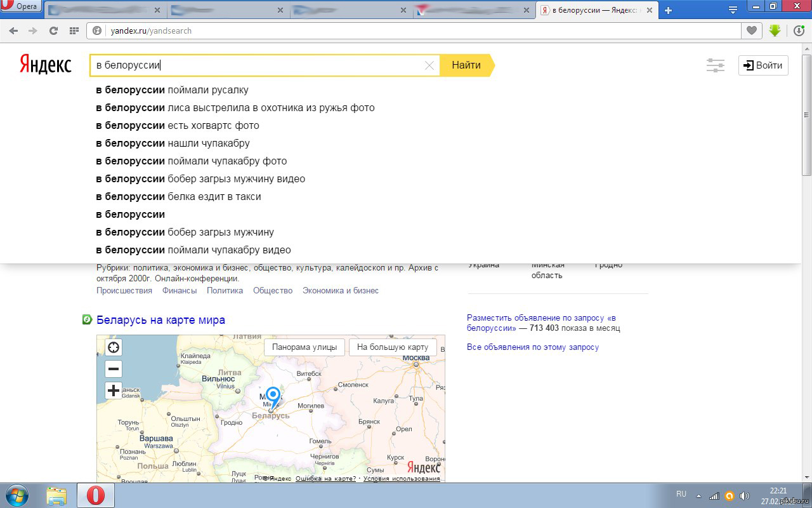Switch to the fourth browser tab
This screenshot has width=812, height=508.
(x=473, y=10)
